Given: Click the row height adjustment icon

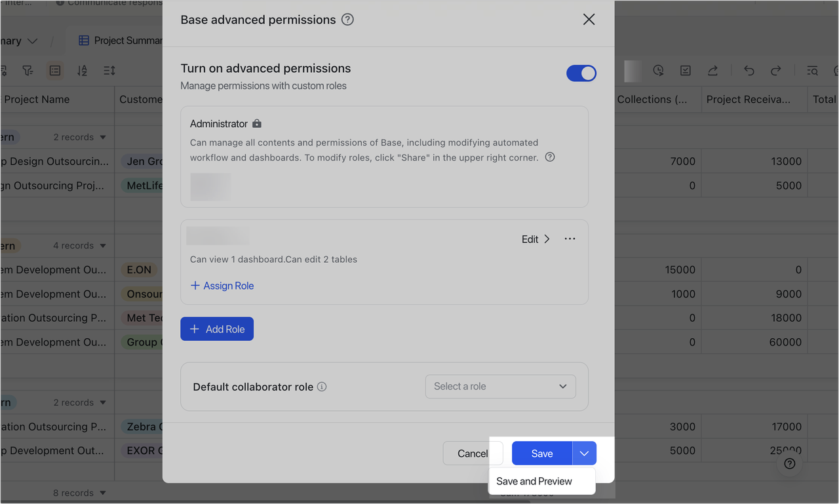Looking at the screenshot, I should pos(108,70).
